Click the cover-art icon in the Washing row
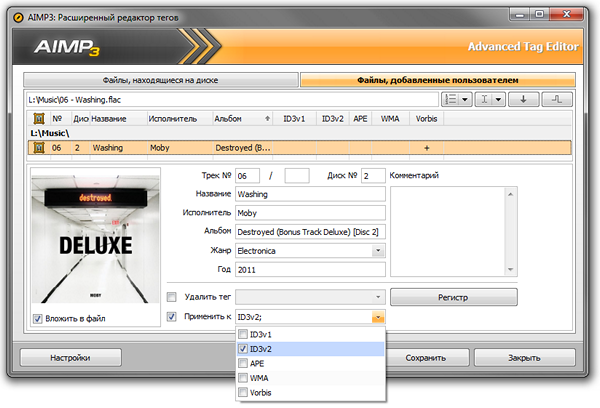The height and width of the screenshot is (408, 600). (x=39, y=148)
